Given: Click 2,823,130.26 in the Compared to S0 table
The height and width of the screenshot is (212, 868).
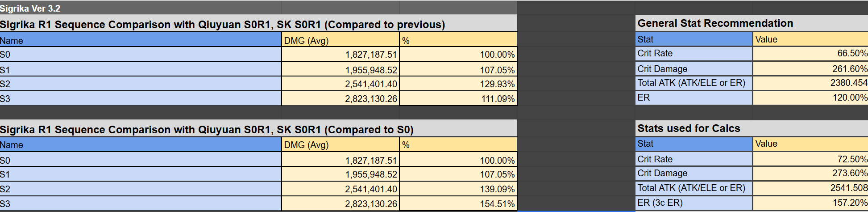Looking at the screenshot, I should click(341, 204).
